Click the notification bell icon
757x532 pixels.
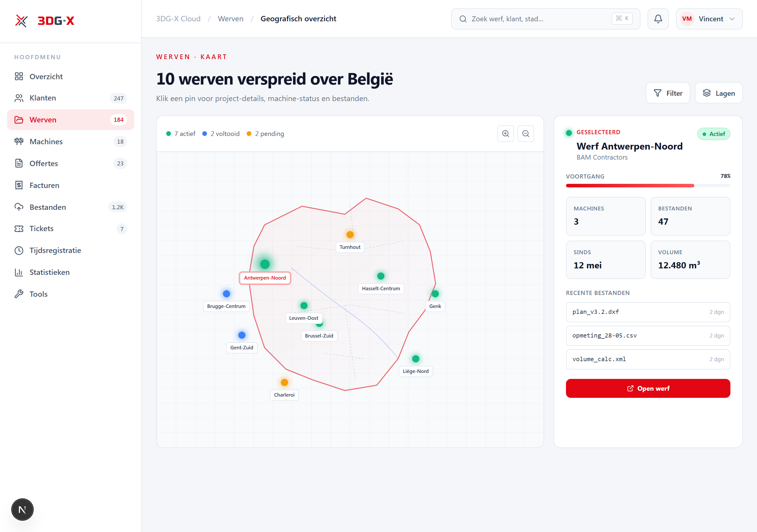[x=658, y=19]
